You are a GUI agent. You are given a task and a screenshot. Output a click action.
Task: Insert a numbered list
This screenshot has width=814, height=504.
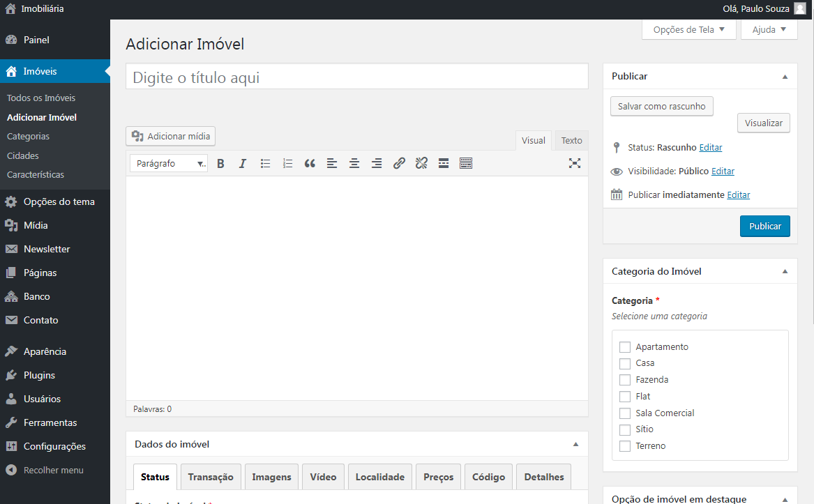pyautogui.click(x=287, y=164)
